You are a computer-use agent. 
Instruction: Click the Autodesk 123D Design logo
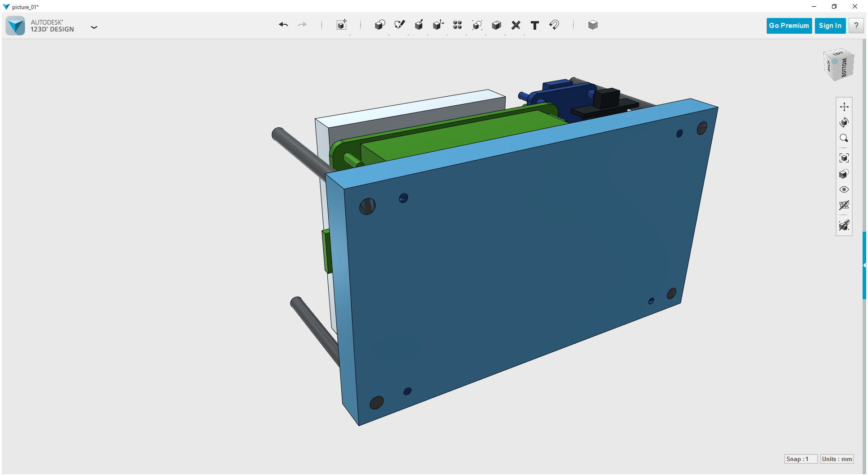[15, 26]
